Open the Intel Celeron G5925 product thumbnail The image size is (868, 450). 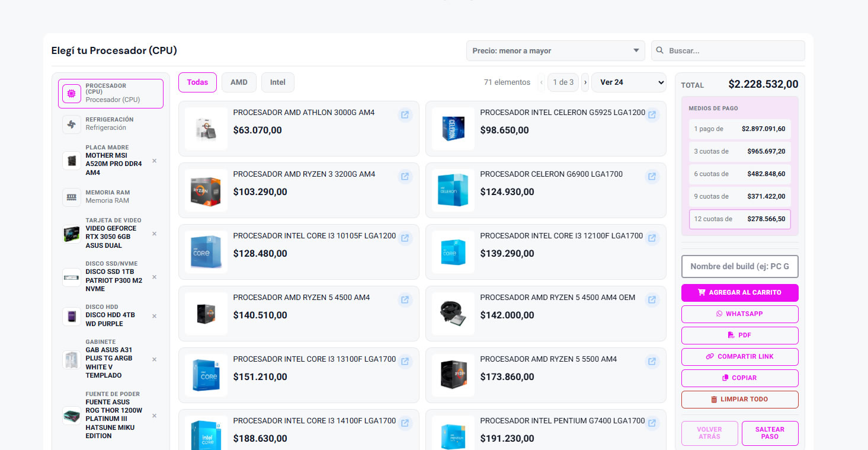tap(453, 129)
